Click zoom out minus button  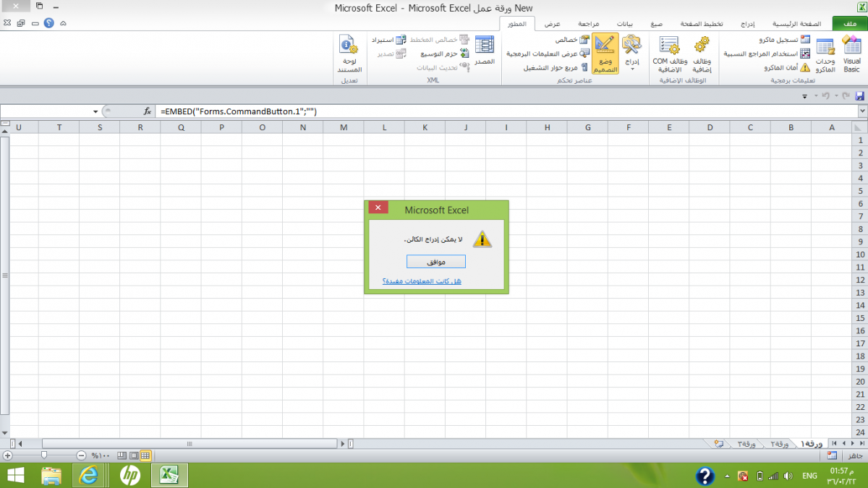coord(81,455)
